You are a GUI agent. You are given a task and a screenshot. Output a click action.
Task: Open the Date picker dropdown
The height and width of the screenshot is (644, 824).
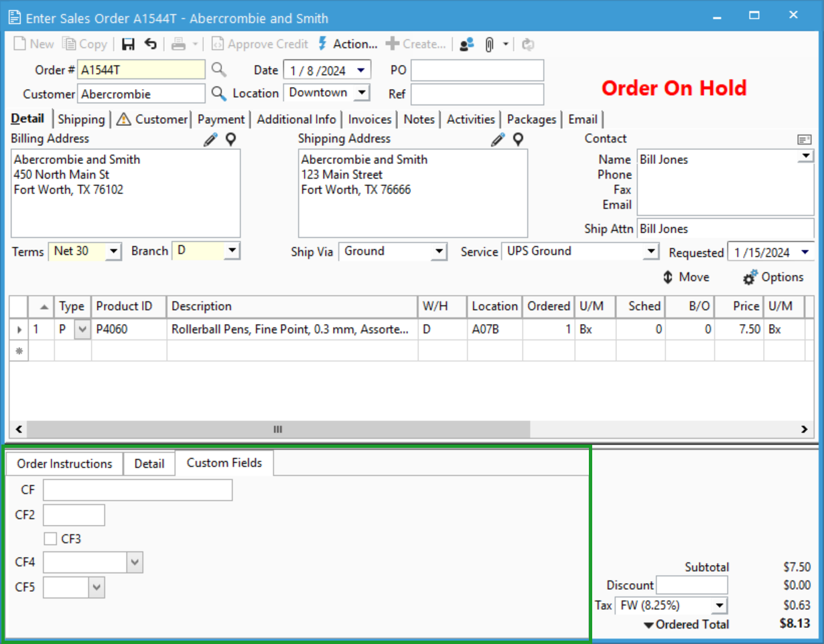point(362,70)
